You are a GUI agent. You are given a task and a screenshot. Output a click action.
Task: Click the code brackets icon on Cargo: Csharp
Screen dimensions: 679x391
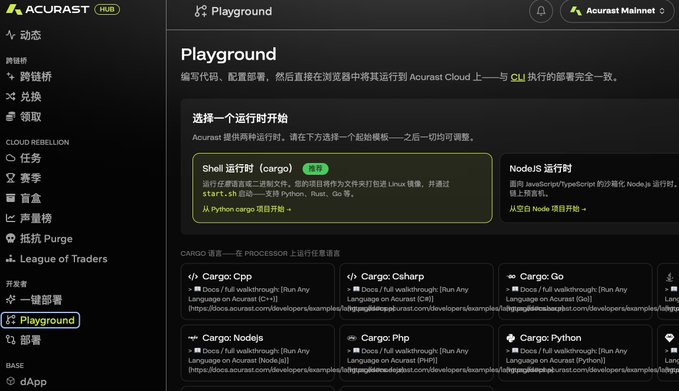coord(352,276)
